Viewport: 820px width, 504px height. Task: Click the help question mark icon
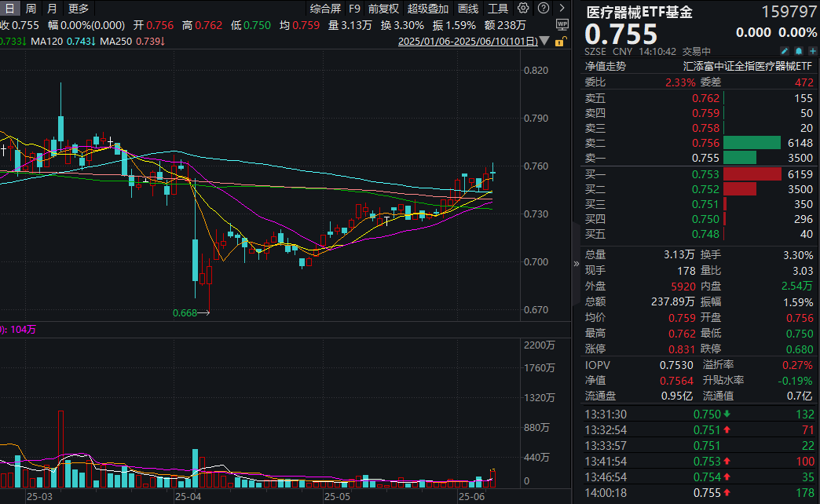pyautogui.click(x=541, y=9)
